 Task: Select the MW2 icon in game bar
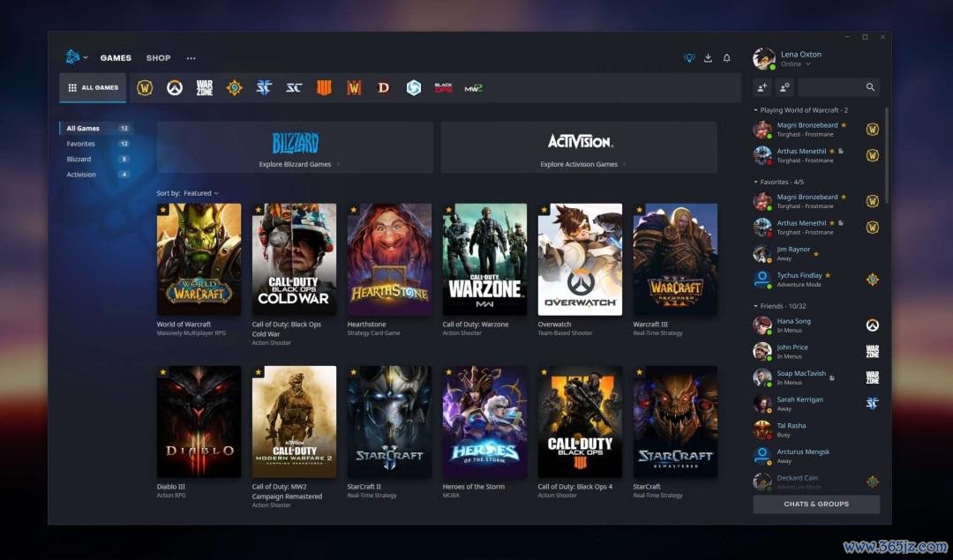tap(474, 88)
